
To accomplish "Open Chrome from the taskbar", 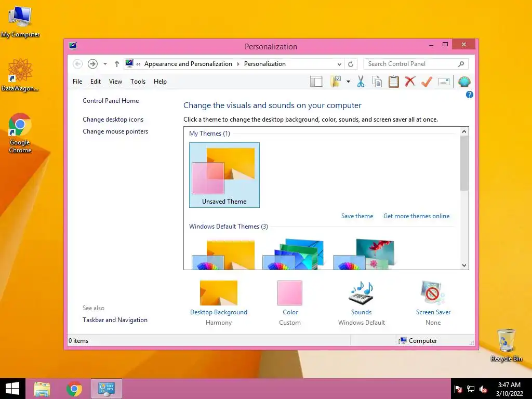I will [74, 389].
